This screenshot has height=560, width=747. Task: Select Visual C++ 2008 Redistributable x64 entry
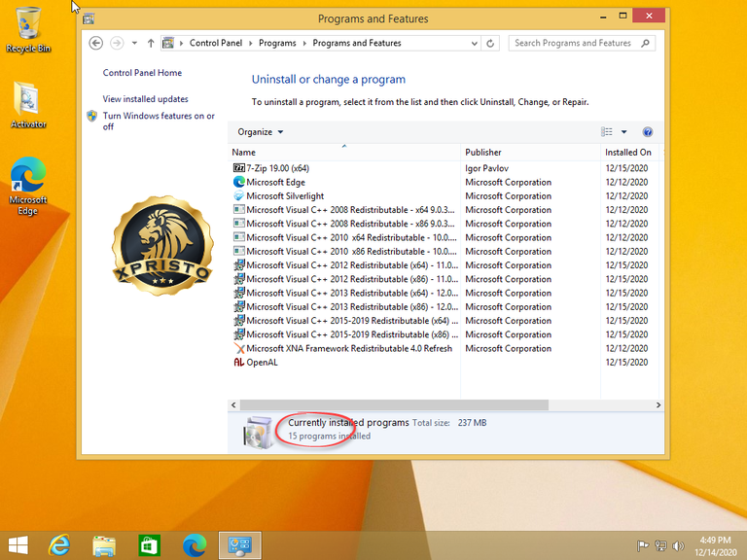pos(445,210)
